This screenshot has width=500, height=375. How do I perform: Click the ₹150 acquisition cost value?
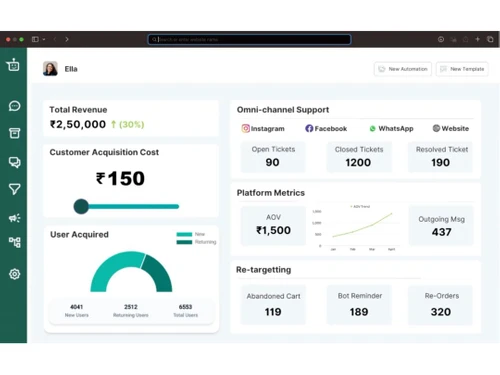coord(120,178)
